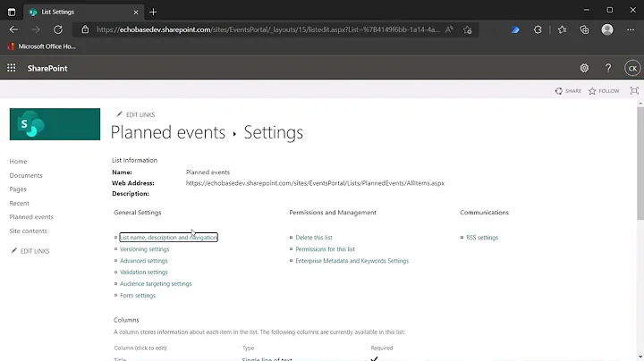Open browser Settings and more menu
Viewport: 644px width, 361px height.
[631, 29]
